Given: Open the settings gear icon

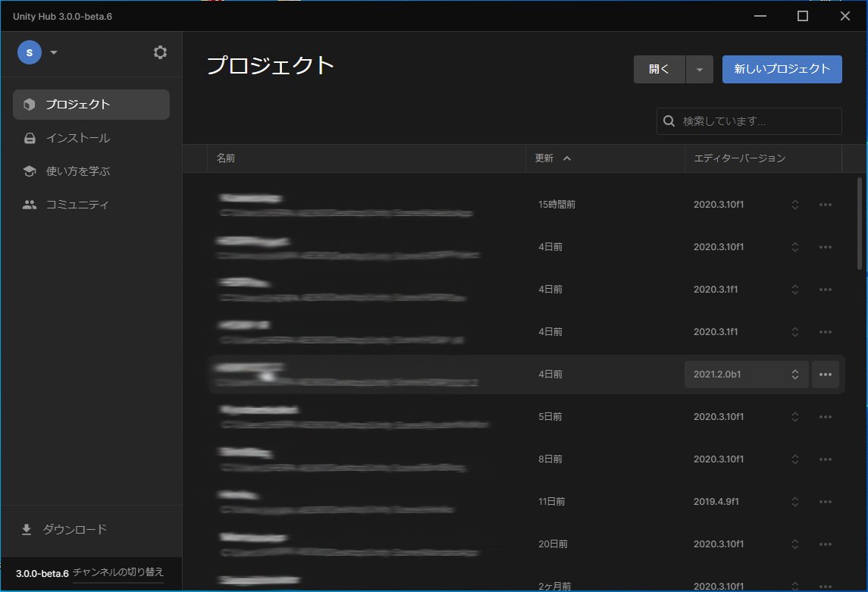Looking at the screenshot, I should pyautogui.click(x=160, y=52).
